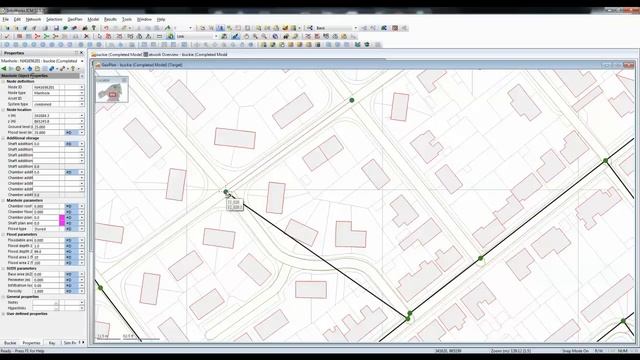640x360 pixels.
Task: Click the black X delete icon
Action: (86, 36)
